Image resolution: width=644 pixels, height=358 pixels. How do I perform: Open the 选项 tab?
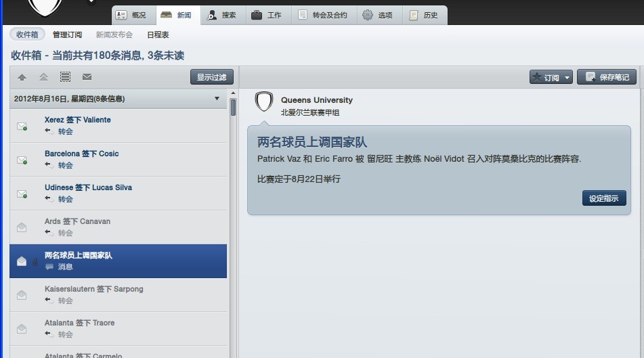coord(377,15)
